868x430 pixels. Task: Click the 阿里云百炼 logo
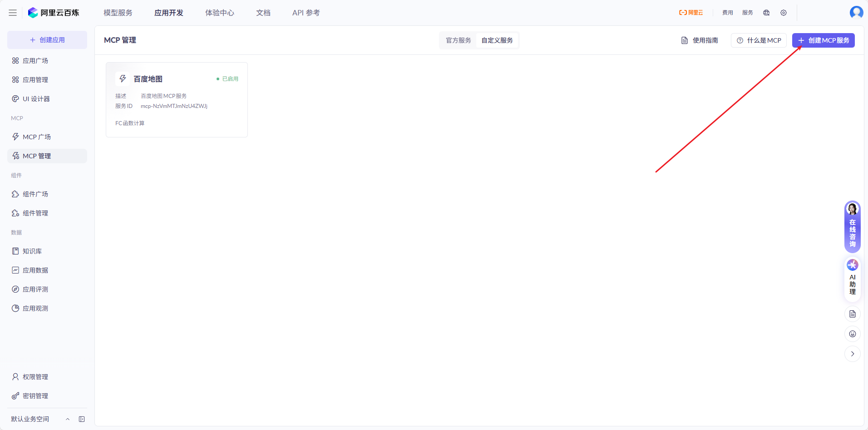tap(54, 13)
